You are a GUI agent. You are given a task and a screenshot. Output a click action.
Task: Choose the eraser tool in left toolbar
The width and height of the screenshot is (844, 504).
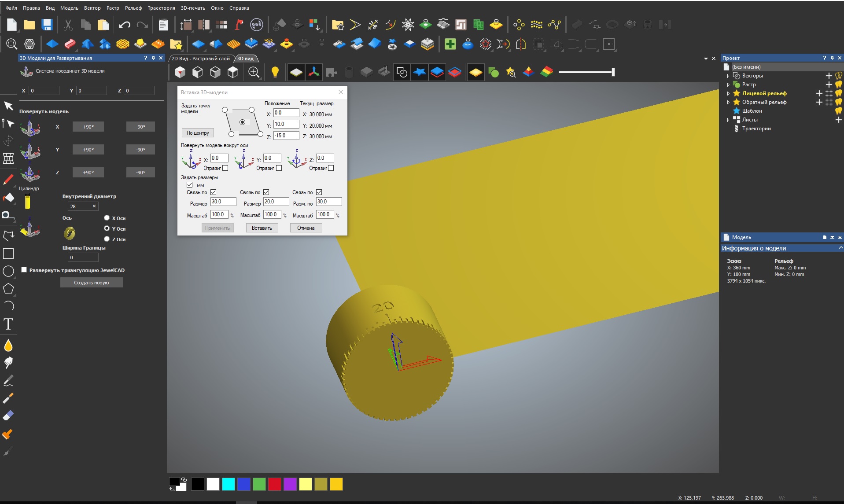[x=8, y=416]
